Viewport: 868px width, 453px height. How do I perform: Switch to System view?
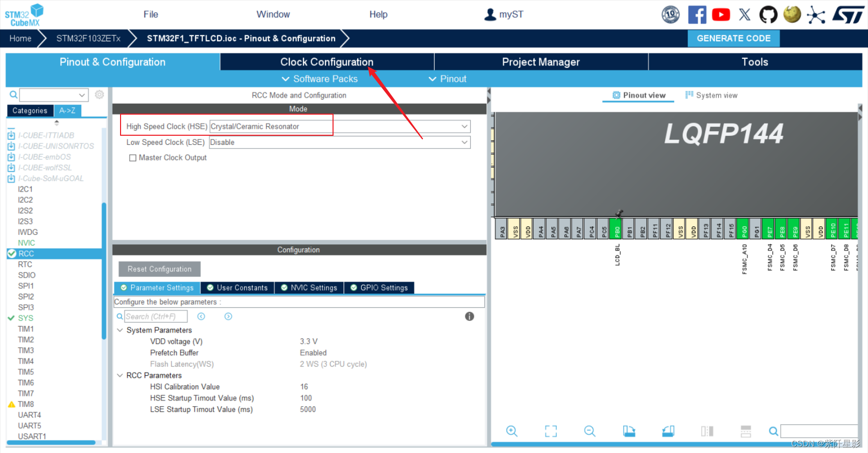[x=711, y=96]
